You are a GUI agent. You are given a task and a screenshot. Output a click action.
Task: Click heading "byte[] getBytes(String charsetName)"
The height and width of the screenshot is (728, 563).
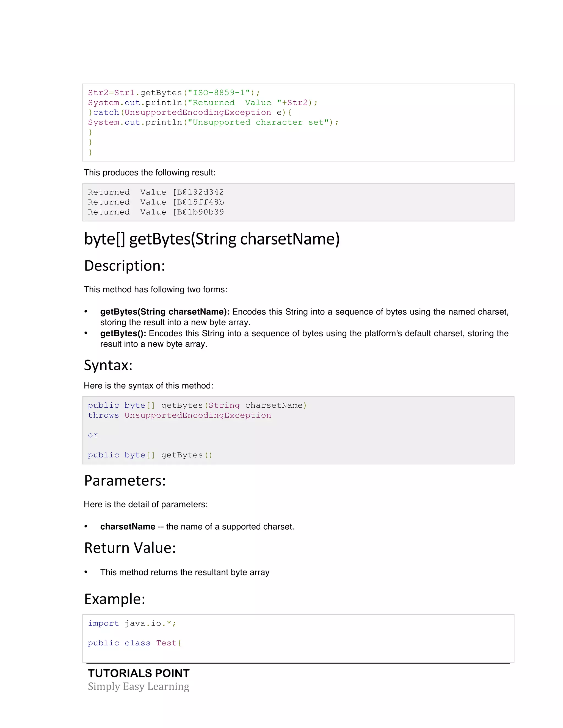[x=212, y=239]
